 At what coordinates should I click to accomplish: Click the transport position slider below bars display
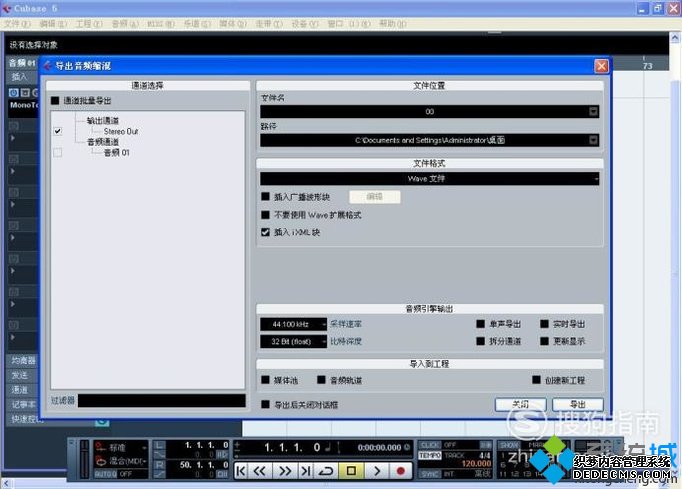[x=323, y=456]
